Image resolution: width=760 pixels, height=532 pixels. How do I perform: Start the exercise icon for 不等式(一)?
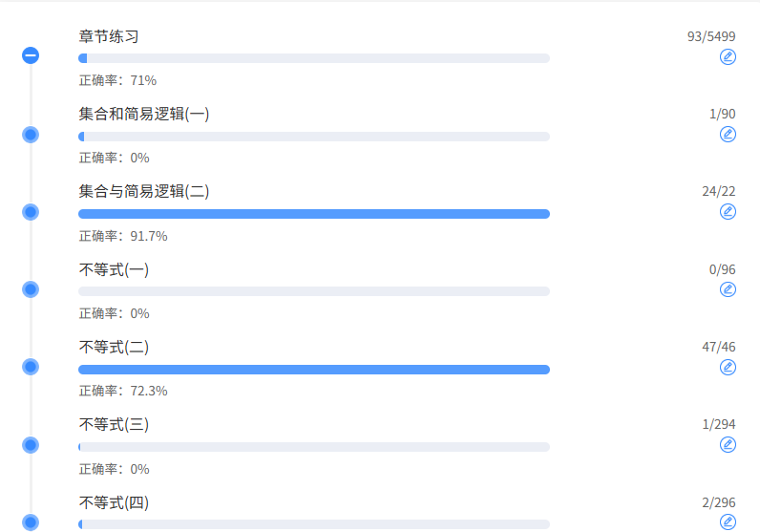(x=728, y=289)
